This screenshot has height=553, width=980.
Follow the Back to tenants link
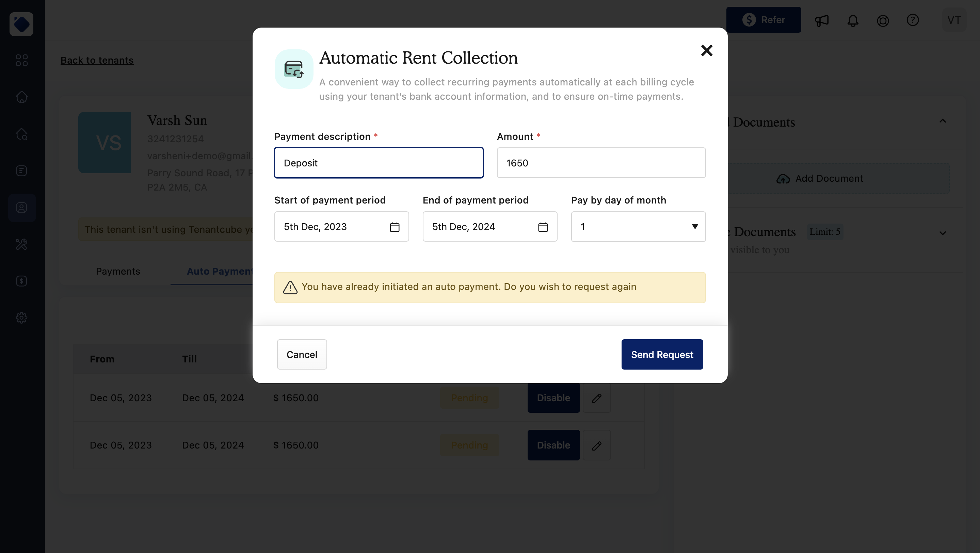tap(97, 60)
